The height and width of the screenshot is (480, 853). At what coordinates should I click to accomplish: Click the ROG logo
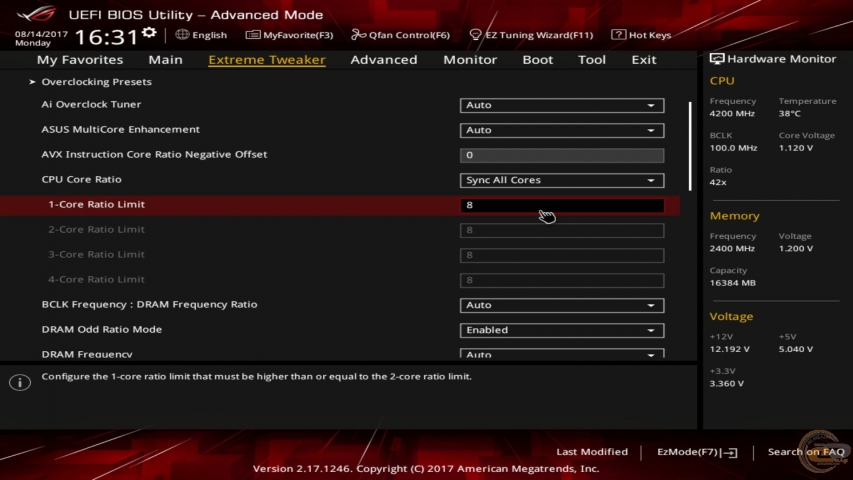pos(36,13)
